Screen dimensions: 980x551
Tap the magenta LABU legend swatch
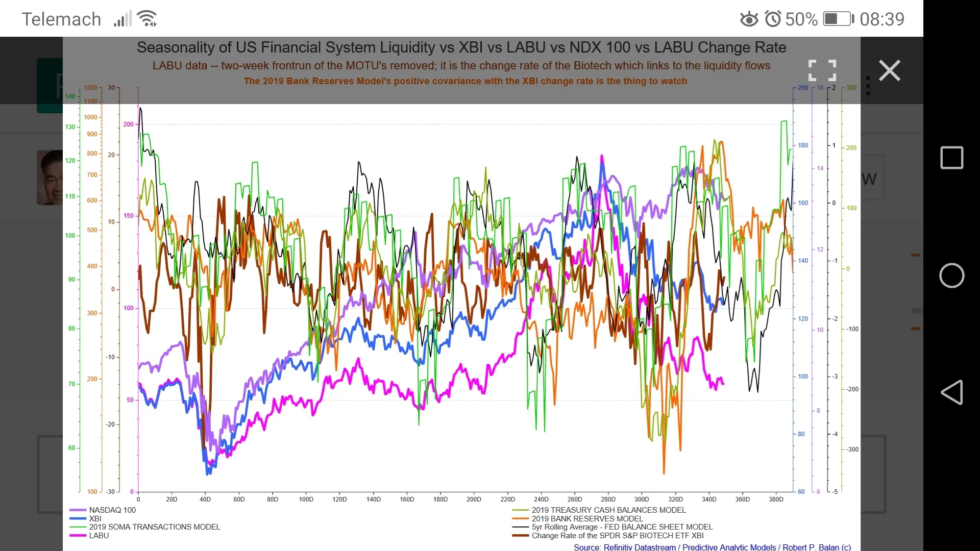78,536
